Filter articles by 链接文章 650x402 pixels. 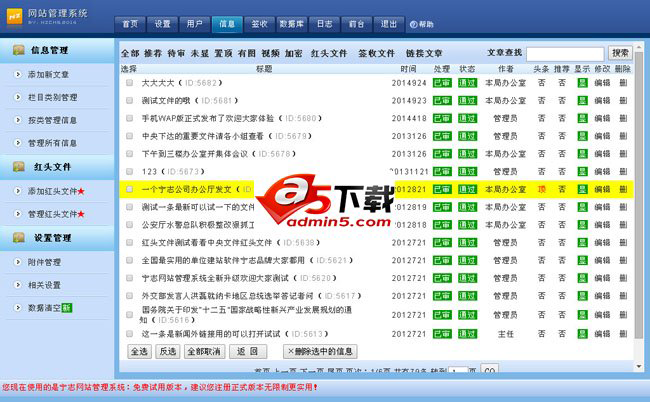click(x=424, y=53)
